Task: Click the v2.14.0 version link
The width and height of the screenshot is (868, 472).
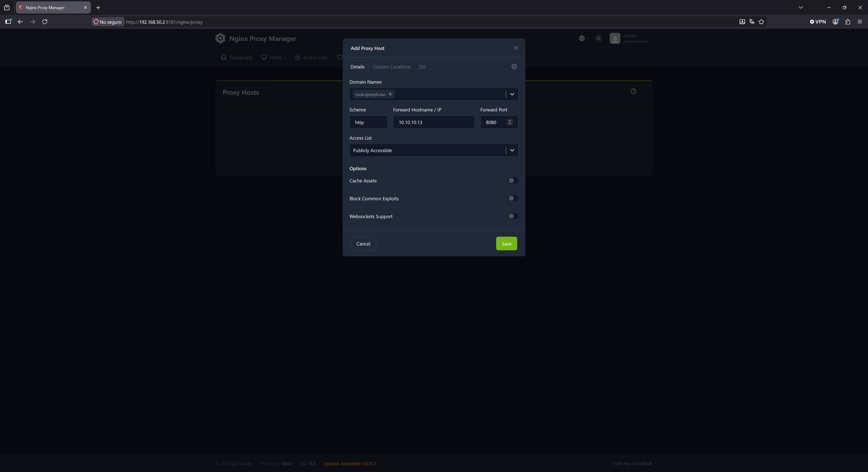Action: click(308, 464)
